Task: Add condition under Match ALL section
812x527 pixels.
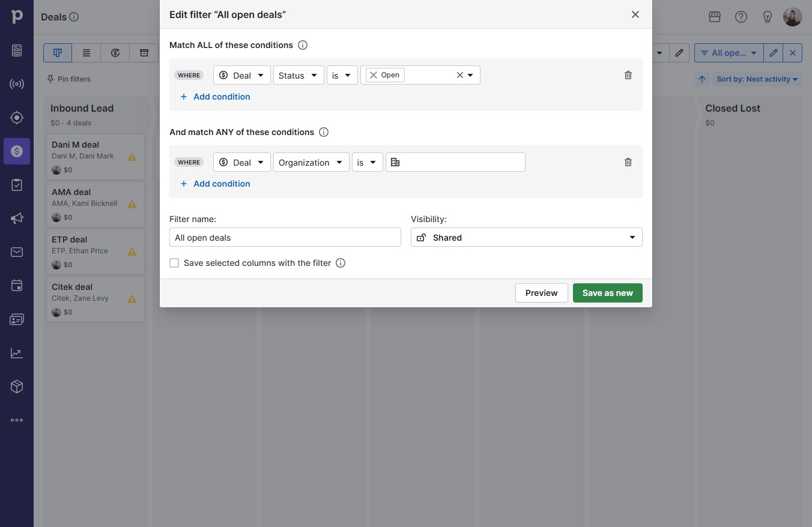Action: coord(215,97)
